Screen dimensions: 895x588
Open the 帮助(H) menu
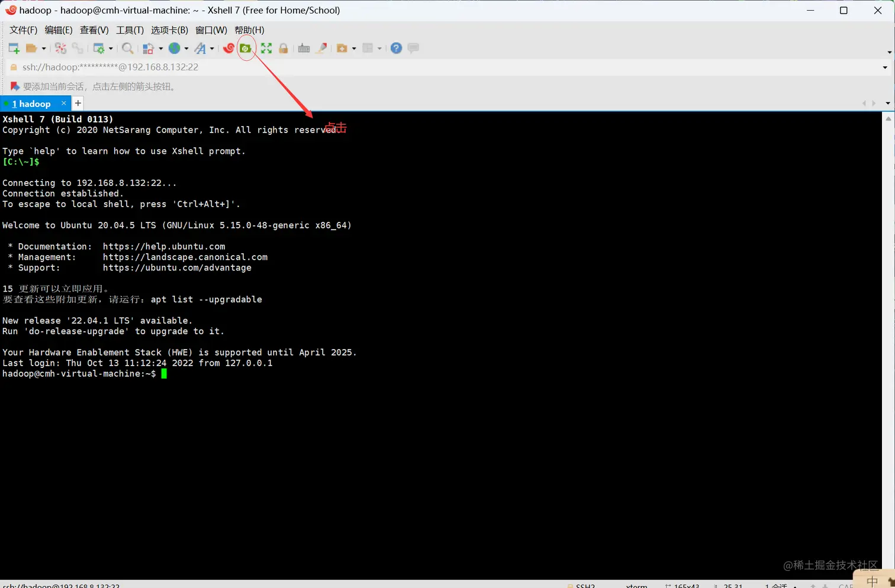249,30
